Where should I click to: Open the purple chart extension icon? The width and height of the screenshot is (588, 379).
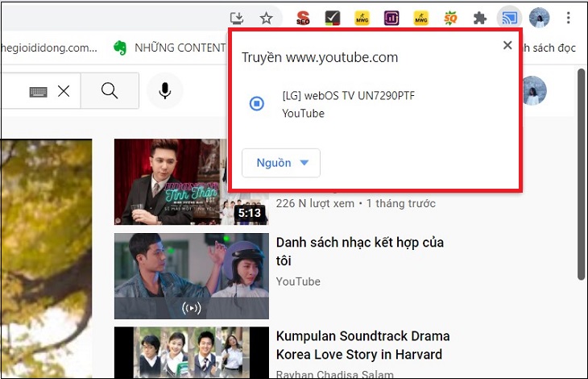[x=391, y=18]
